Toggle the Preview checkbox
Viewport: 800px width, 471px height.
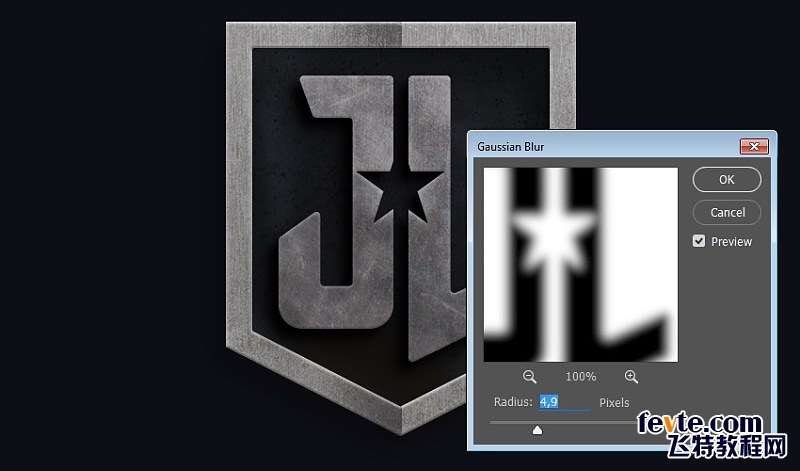699,241
